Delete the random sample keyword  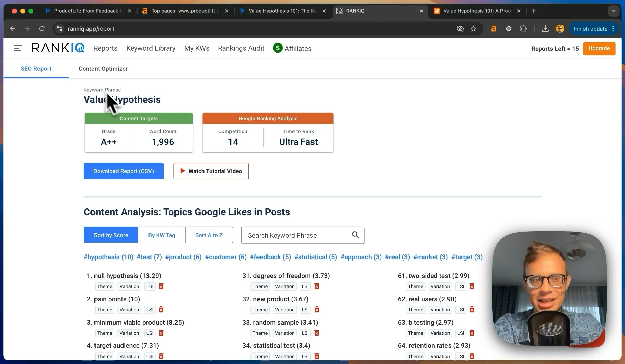coord(317,333)
